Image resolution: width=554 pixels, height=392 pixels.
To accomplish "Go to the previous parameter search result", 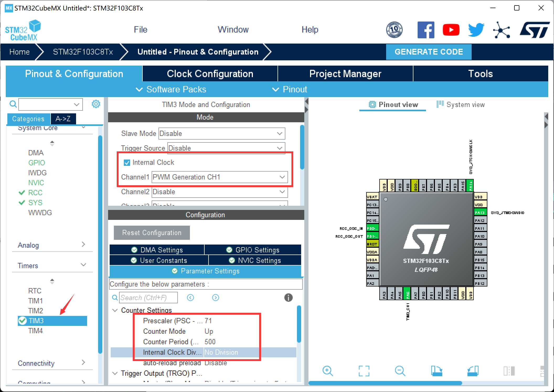I will tap(190, 298).
